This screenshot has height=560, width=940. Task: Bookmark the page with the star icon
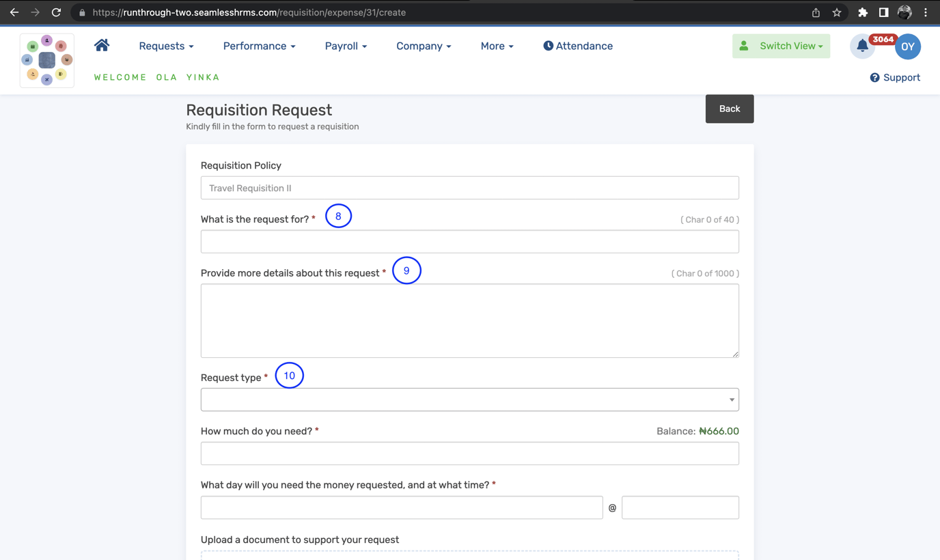(x=837, y=12)
